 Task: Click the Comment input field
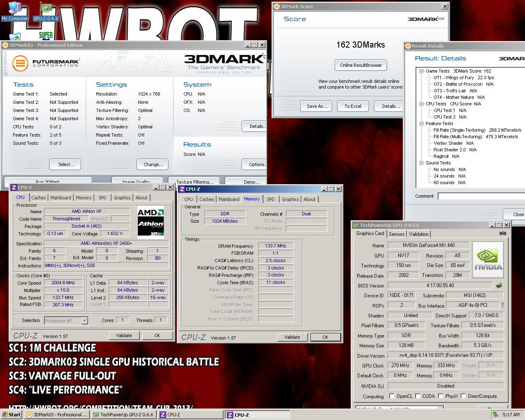(x=482, y=196)
